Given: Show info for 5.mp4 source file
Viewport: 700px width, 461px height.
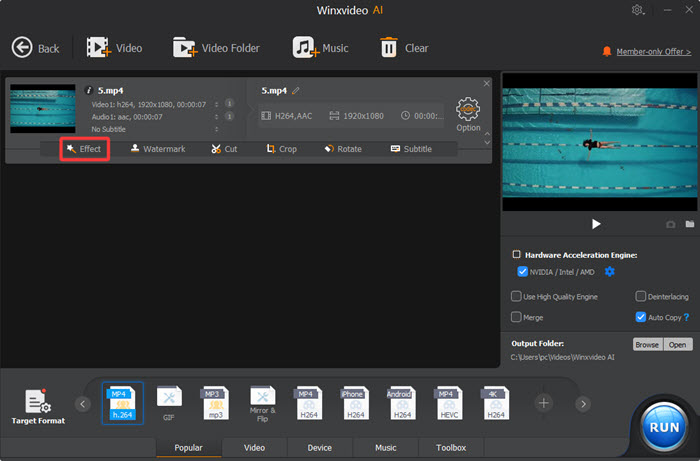Looking at the screenshot, I should tap(88, 90).
